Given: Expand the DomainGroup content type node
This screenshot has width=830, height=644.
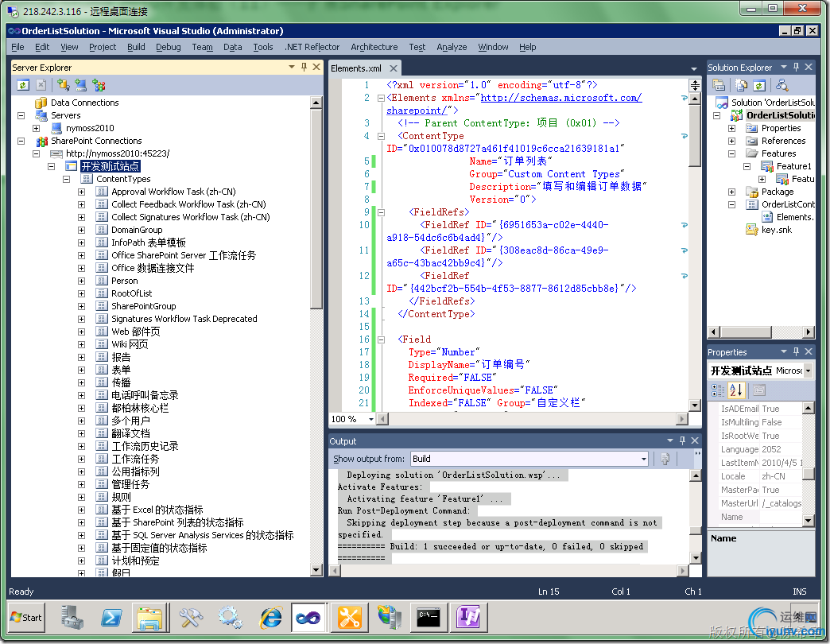Looking at the screenshot, I should pyautogui.click(x=81, y=231).
